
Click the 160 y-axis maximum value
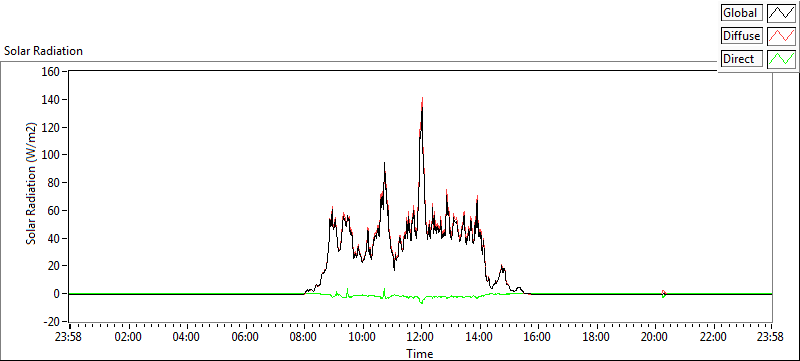pyautogui.click(x=51, y=71)
